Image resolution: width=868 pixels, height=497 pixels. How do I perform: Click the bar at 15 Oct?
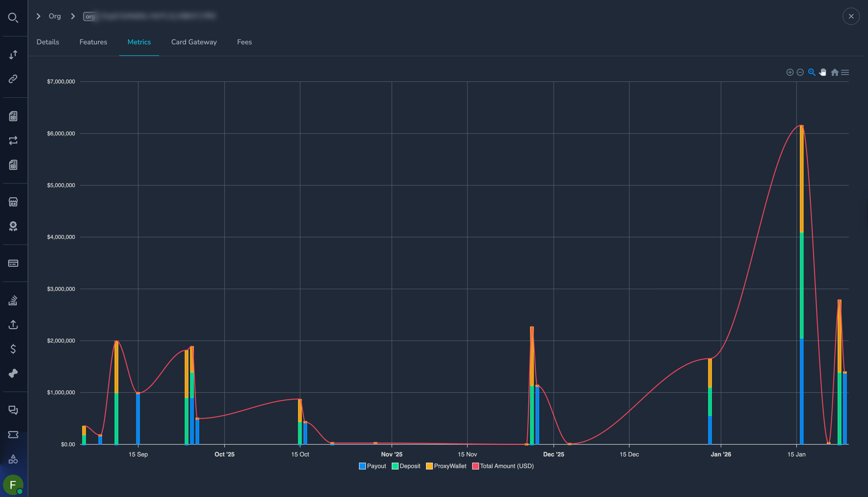[300, 421]
